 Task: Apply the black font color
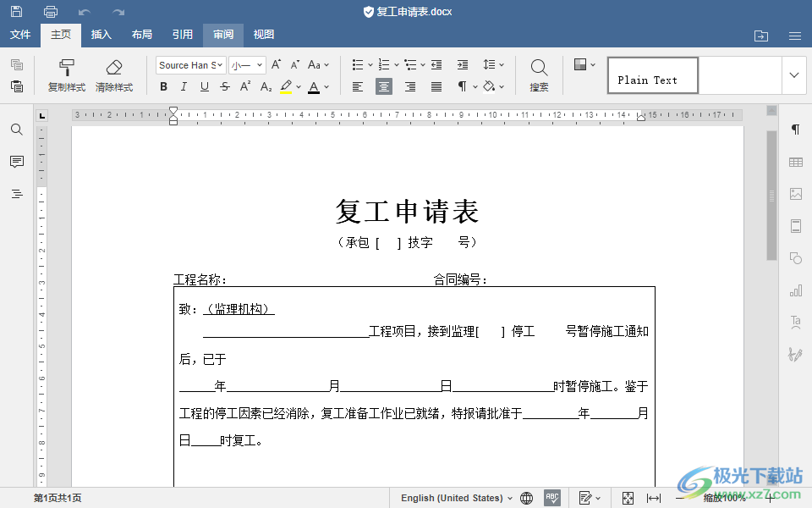tap(314, 86)
